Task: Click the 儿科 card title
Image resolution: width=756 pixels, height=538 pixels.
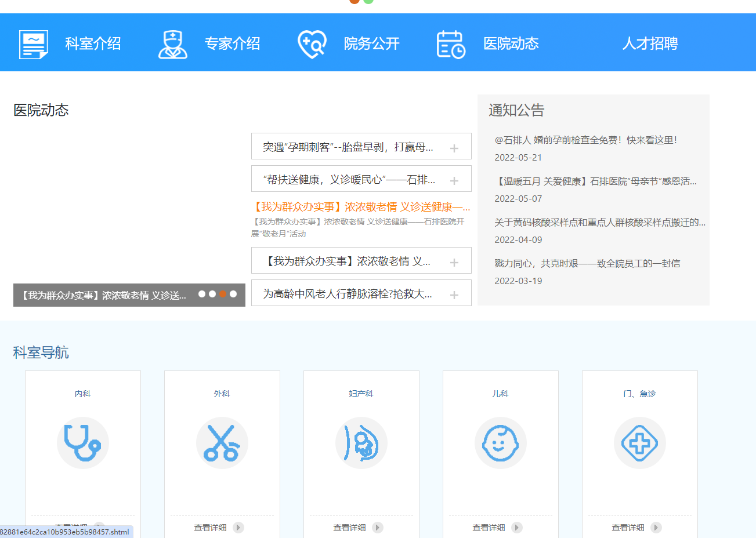Action: point(501,394)
